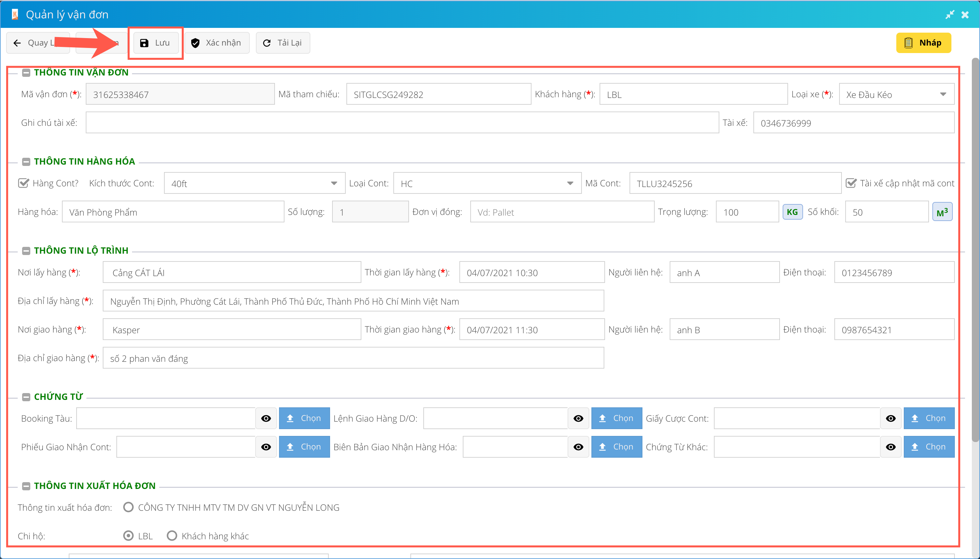Click KG weight unit button

point(792,212)
